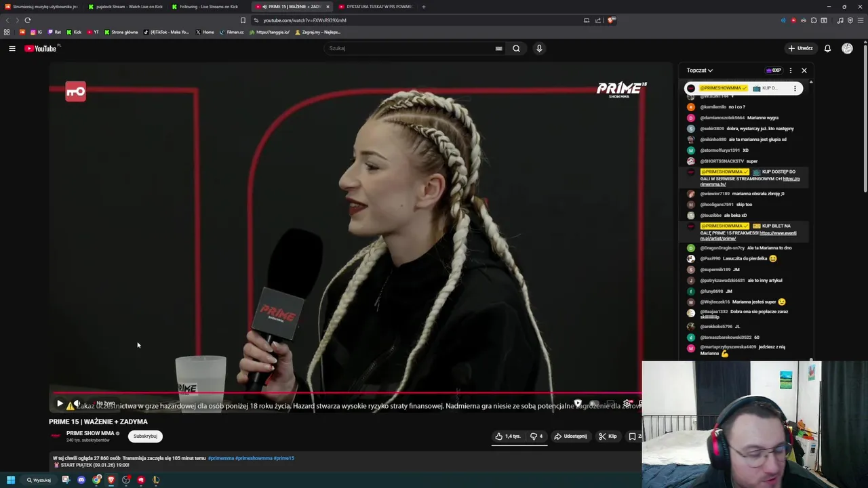The height and width of the screenshot is (488, 868).
Task: Go to the YouTube home logo
Action: click(x=41, y=48)
